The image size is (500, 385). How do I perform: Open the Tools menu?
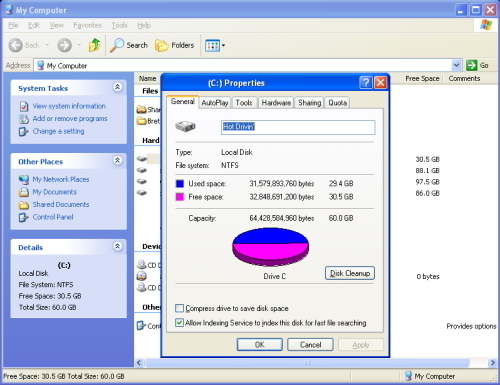pos(119,25)
